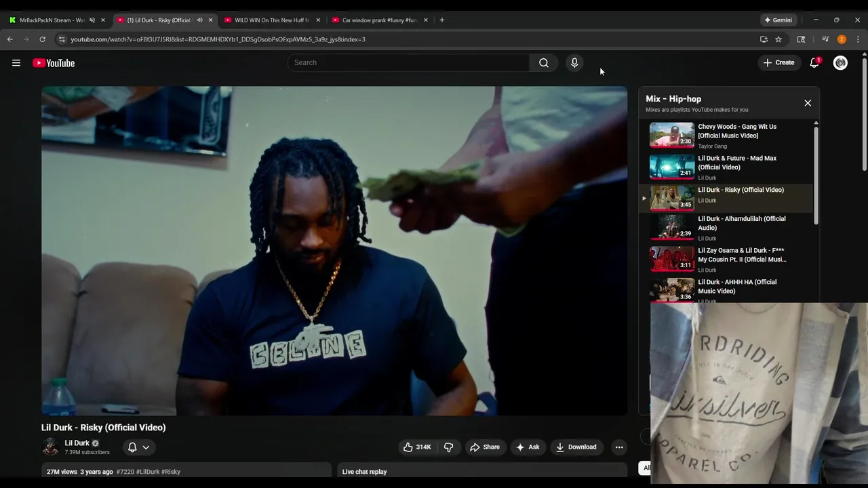Select the All filter chip
The width and height of the screenshot is (868, 488).
click(646, 468)
